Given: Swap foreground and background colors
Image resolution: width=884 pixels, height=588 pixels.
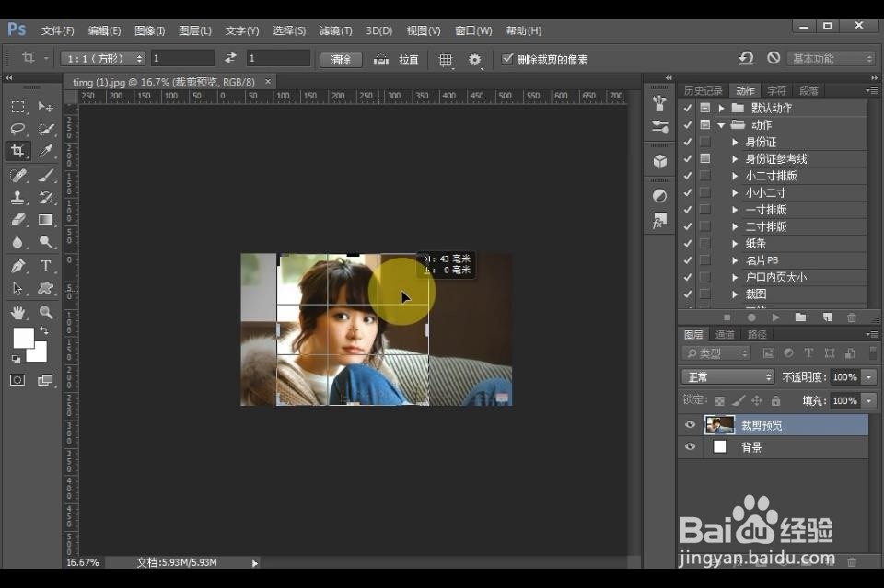Looking at the screenshot, I should pyautogui.click(x=43, y=330).
